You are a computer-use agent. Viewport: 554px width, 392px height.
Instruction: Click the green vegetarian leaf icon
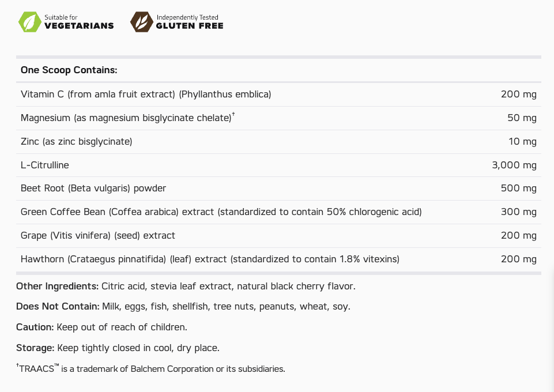29,22
